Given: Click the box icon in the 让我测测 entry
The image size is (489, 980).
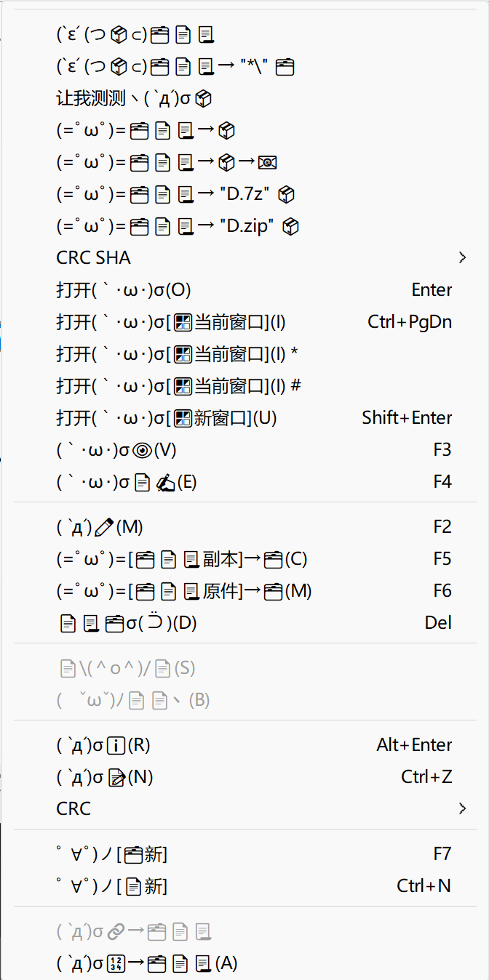Looking at the screenshot, I should (204, 99).
